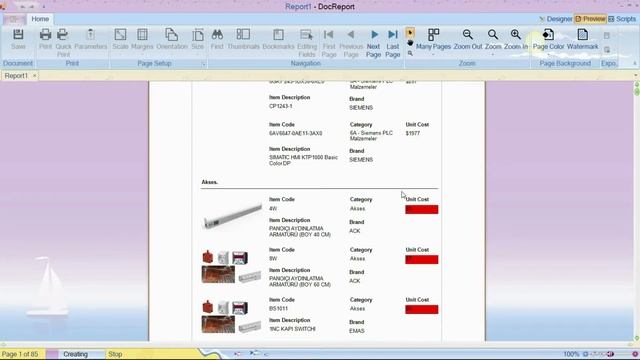Click the red Unit Cost box for BS1011
This screenshot has height=360, width=640.
click(x=422, y=309)
